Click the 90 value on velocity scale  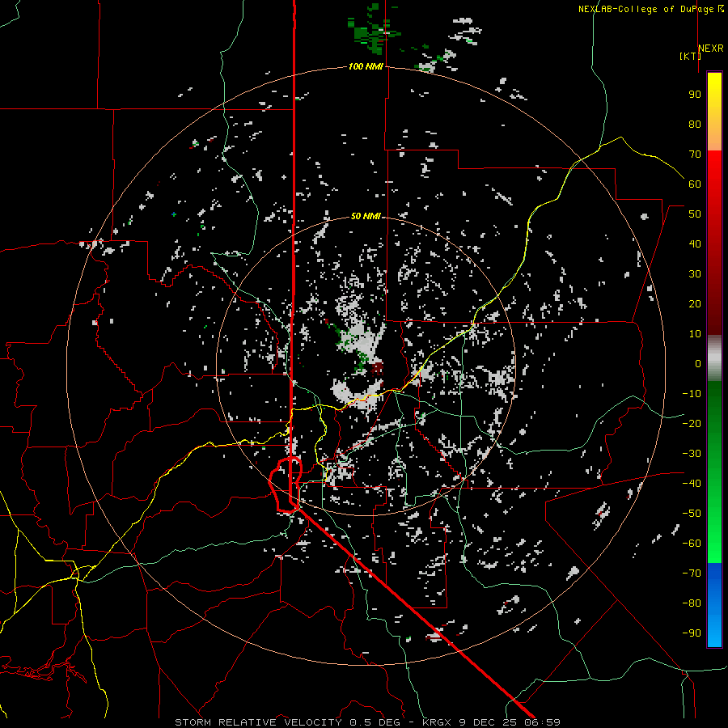pos(695,95)
